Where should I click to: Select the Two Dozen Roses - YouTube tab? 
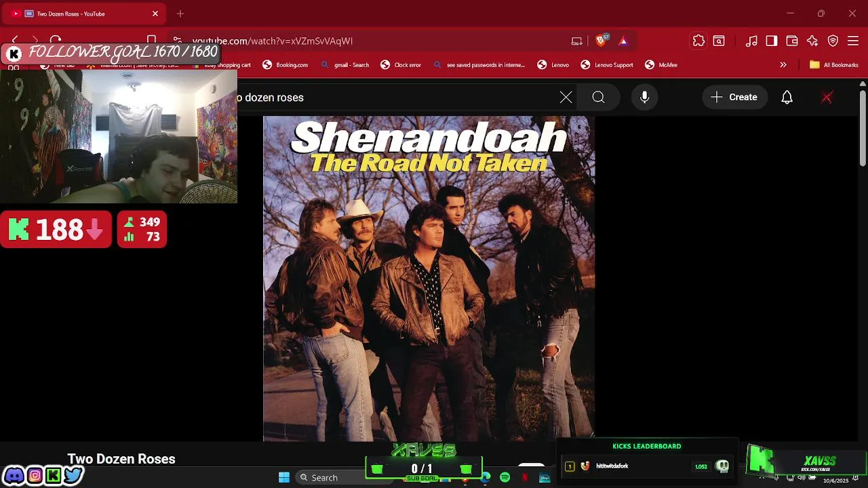pos(85,14)
